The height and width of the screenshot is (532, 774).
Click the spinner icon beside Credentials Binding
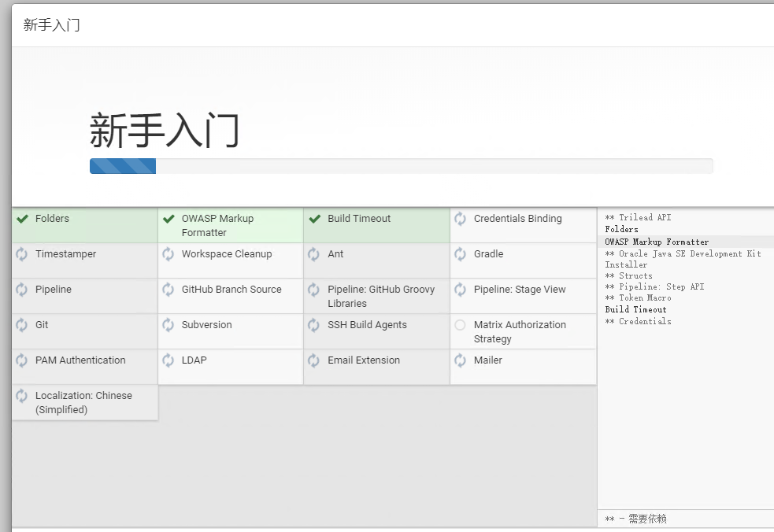point(461,219)
